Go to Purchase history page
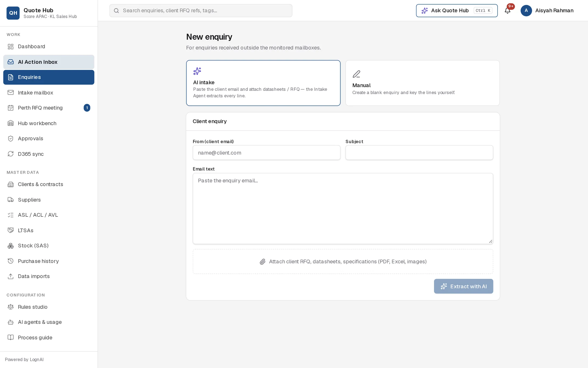Viewport: 588px width, 368px height. click(49, 261)
